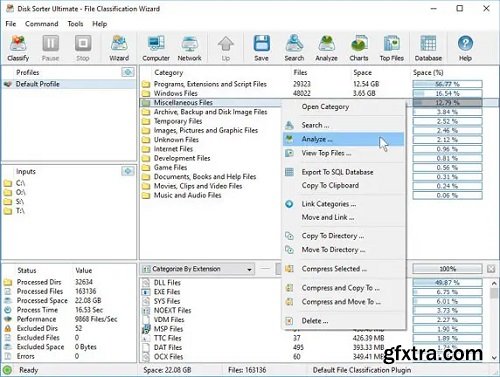Click the extension list scrollbar down arrow
Viewport: 500px width, 377px height.
click(x=494, y=358)
